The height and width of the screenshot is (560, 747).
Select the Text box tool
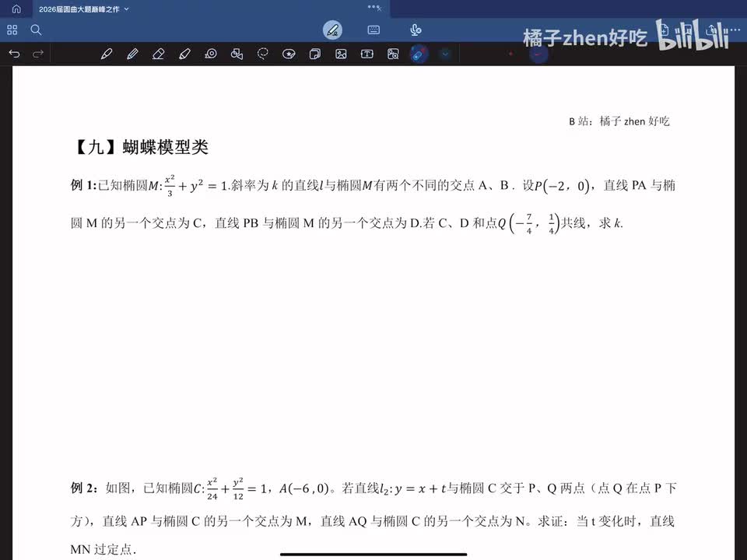tap(366, 54)
